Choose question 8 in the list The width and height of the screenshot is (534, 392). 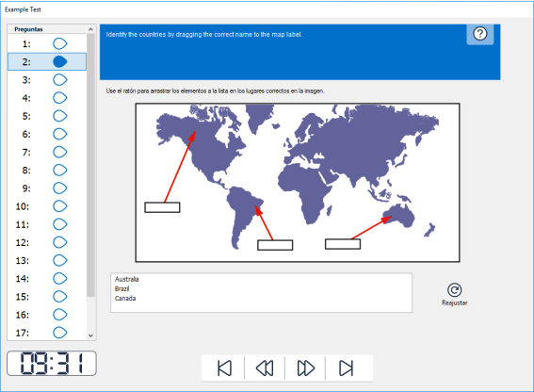47,171
